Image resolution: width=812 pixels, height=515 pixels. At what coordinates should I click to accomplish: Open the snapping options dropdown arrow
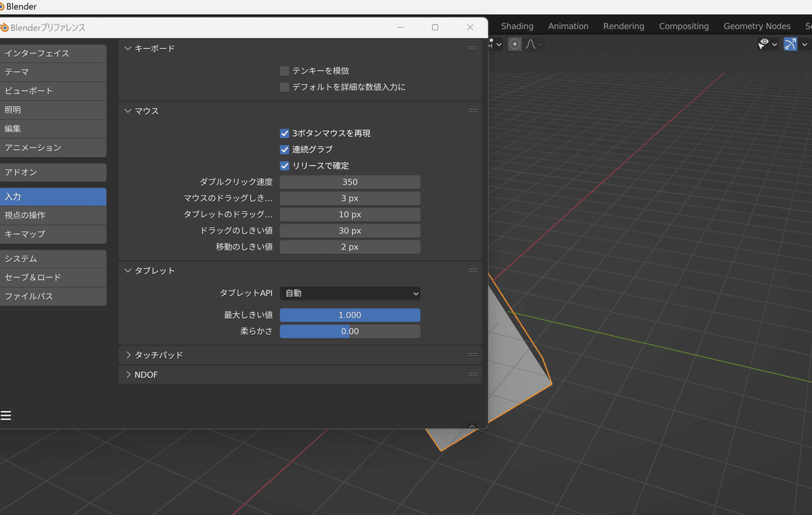coord(499,44)
